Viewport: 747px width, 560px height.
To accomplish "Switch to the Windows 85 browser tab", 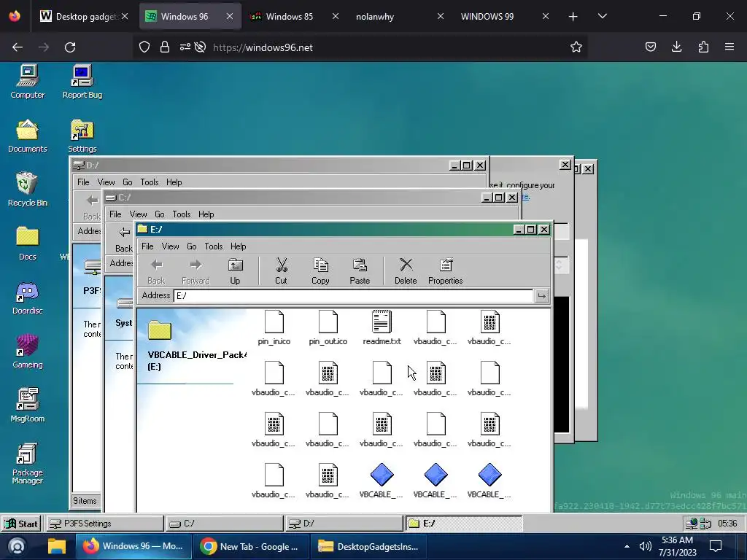I will [289, 16].
